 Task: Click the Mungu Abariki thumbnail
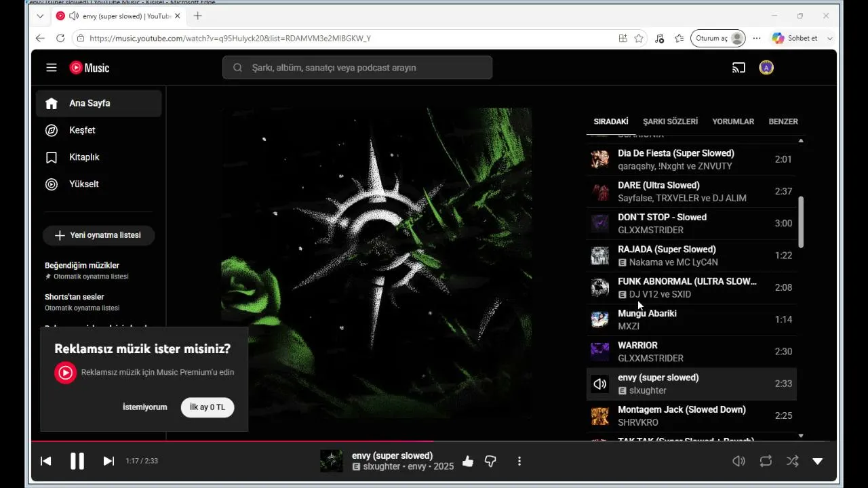click(599, 320)
